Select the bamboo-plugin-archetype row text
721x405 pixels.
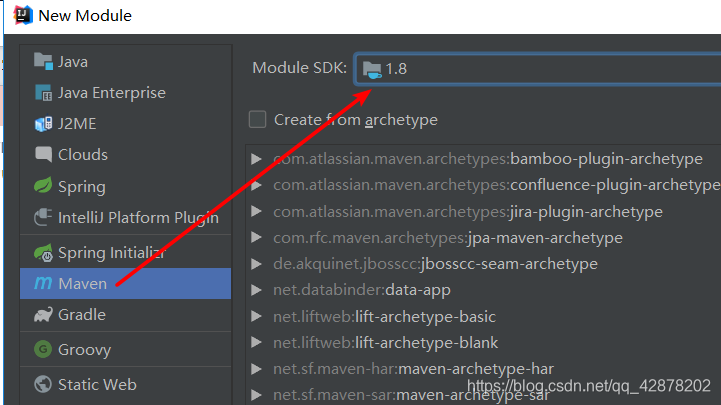pyautogui.click(x=488, y=159)
